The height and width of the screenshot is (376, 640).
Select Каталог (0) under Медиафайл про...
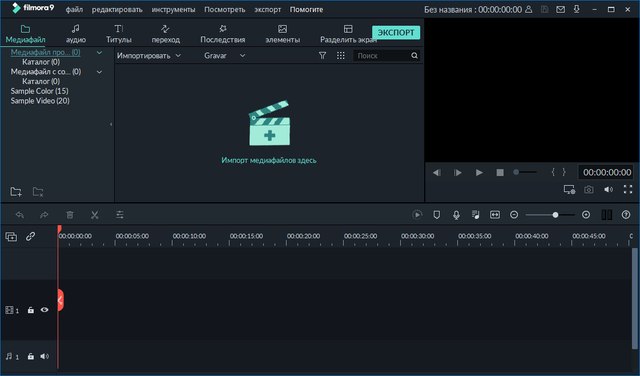pyautogui.click(x=41, y=62)
